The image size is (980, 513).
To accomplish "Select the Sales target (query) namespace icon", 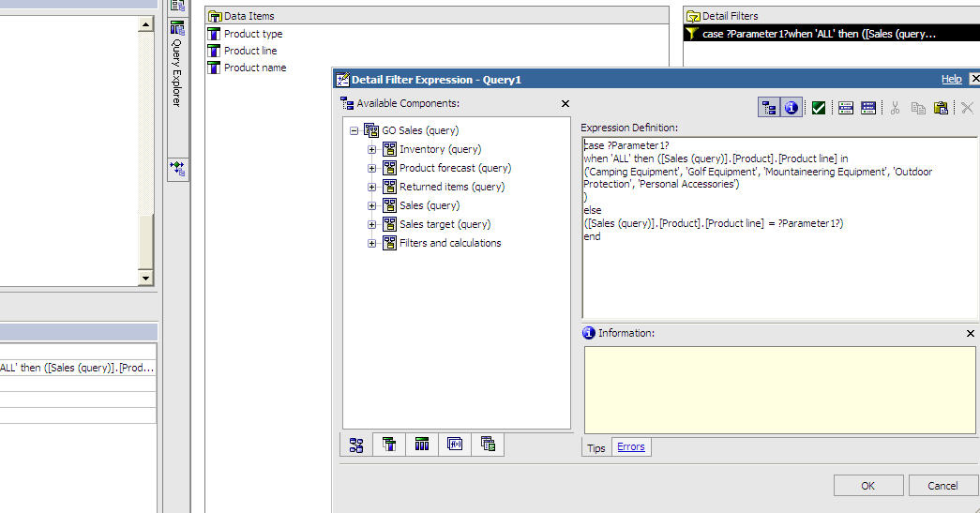I will tap(389, 224).
